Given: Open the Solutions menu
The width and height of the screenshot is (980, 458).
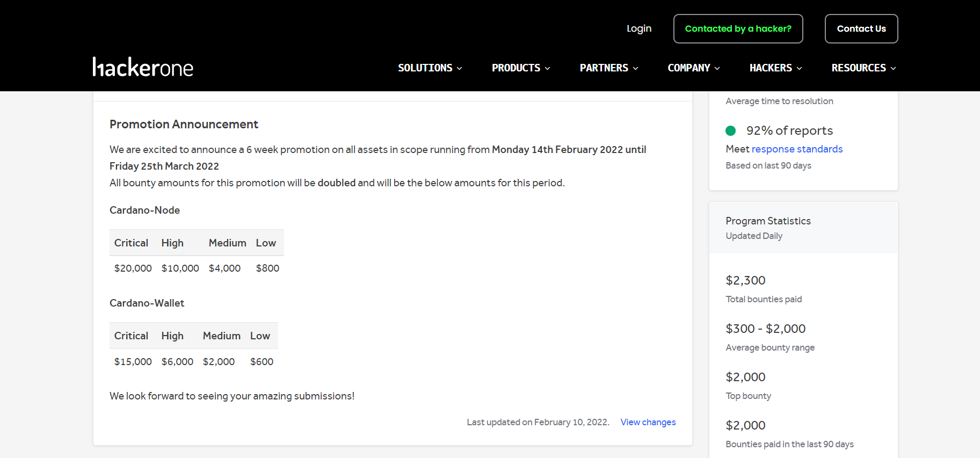Looking at the screenshot, I should [430, 68].
